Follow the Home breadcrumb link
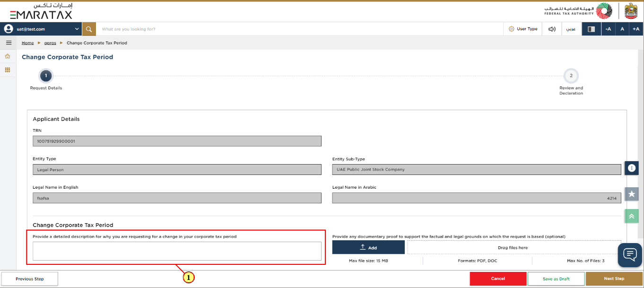 (28, 43)
